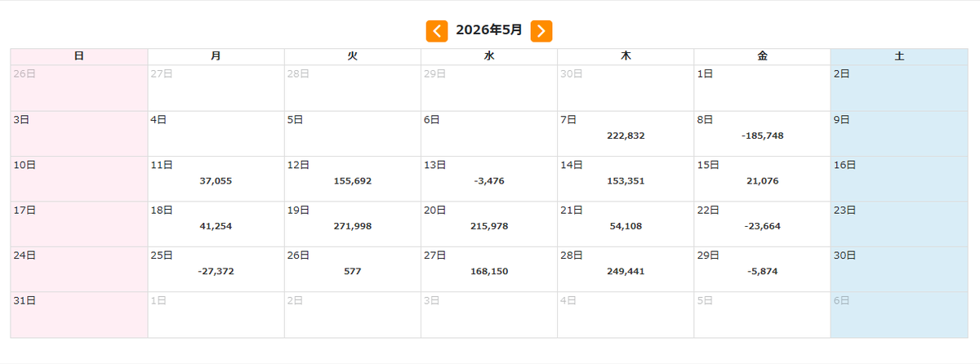Viewport: 980px width, 364px height.
Task: Open the value 215,978 on the 20th
Action: pos(489,225)
